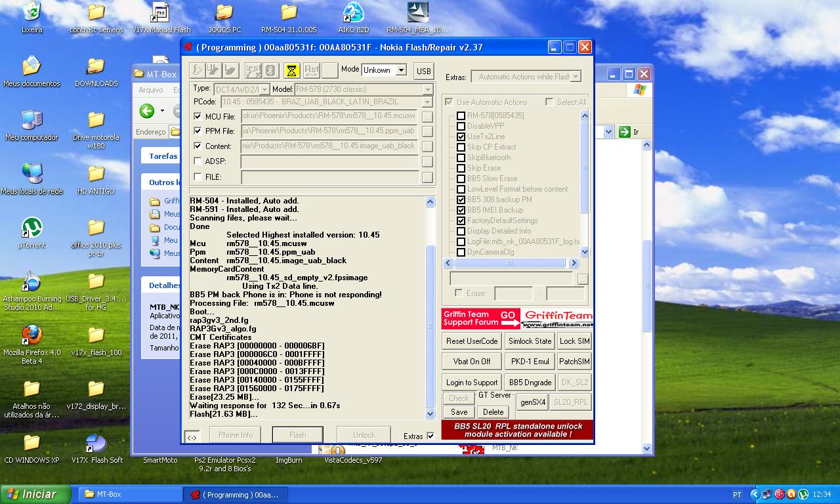Click the yellow hourglass toolbar icon
The image size is (840, 504).
[x=292, y=70]
